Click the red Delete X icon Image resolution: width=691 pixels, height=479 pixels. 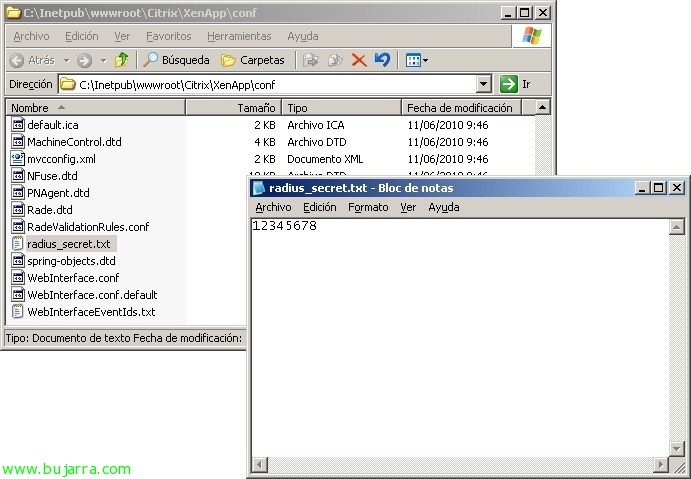coord(359,60)
